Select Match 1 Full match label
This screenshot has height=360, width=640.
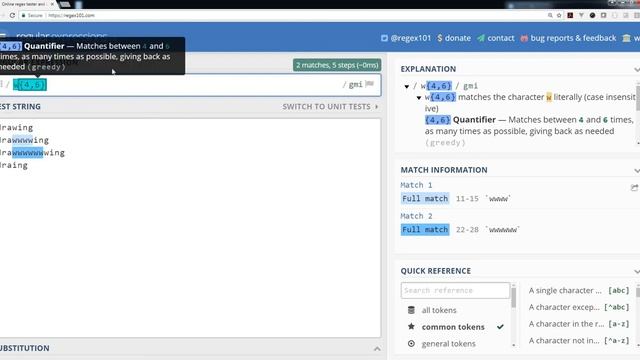pos(425,198)
